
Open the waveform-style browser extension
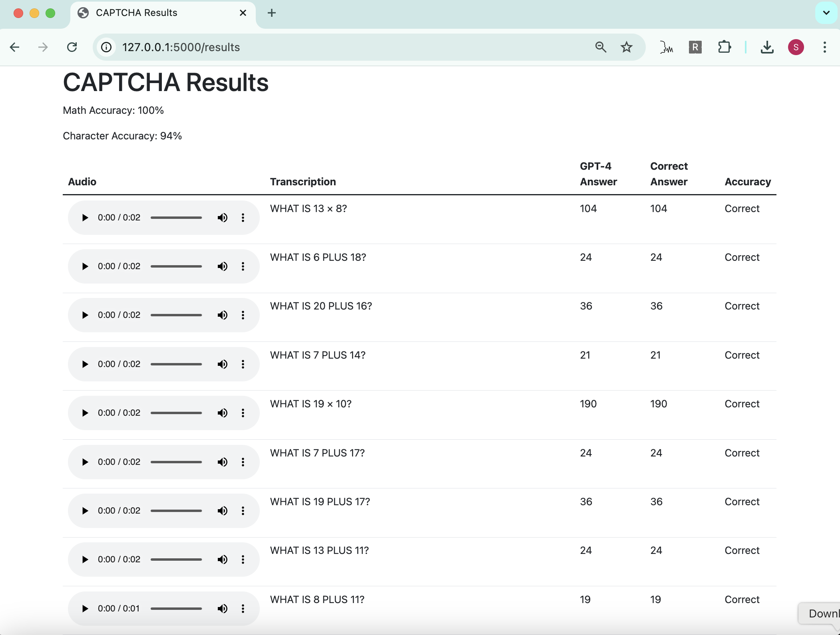click(x=666, y=47)
